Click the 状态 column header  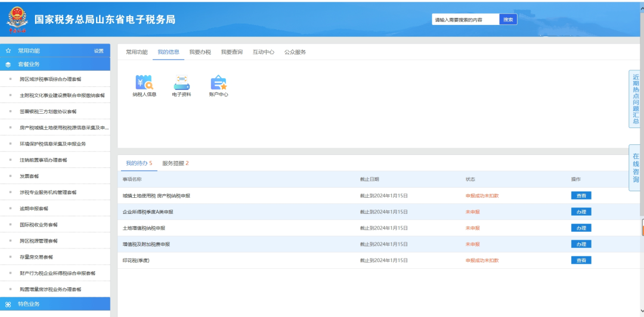pyautogui.click(x=470, y=179)
